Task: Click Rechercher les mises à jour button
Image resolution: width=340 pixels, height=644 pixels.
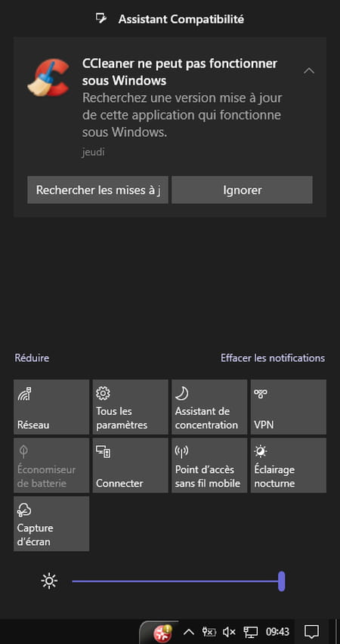Action: [x=97, y=190]
